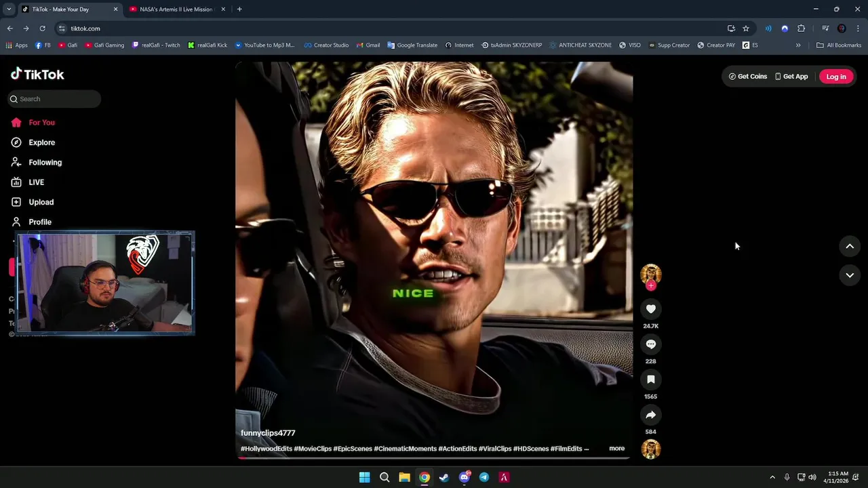Switch to NASA's Artemis II Live tab
The height and width of the screenshot is (488, 868).
coord(176,9)
